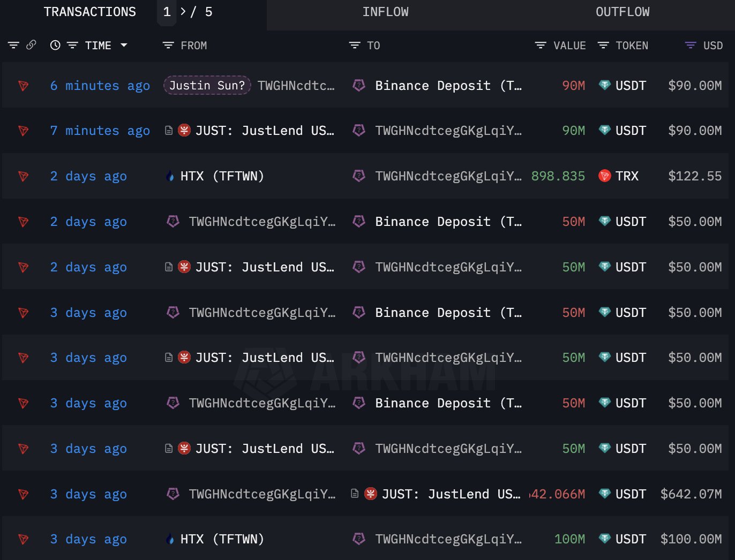
Task: Click the contract document icon in $642.07M row
Action: tap(355, 494)
